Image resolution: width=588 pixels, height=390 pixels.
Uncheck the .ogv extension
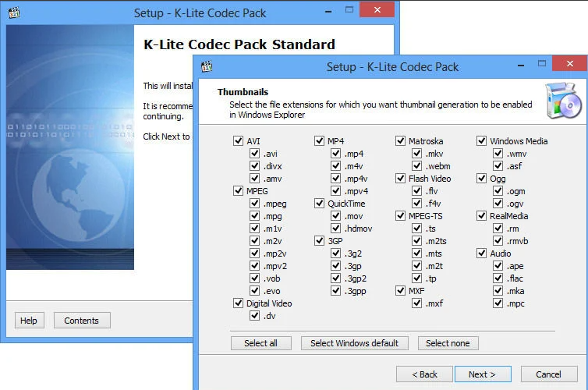click(498, 204)
